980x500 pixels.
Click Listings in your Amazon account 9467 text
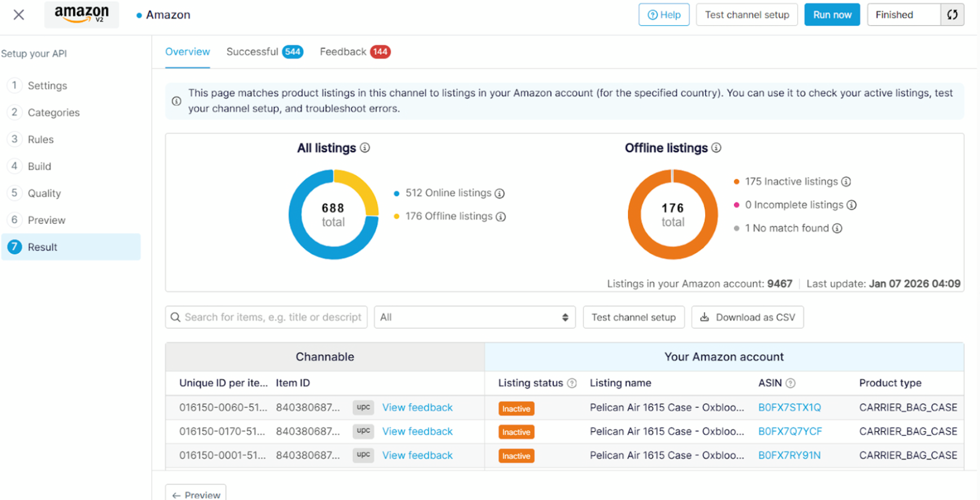pos(700,284)
